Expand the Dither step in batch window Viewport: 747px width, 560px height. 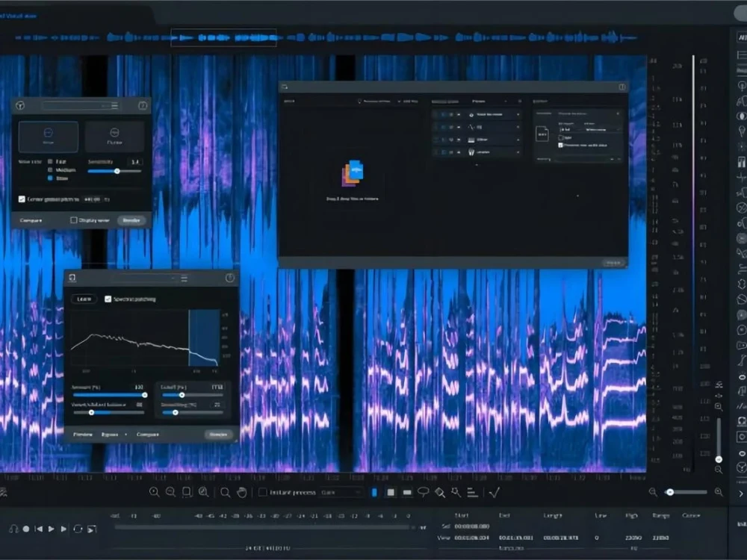point(518,140)
